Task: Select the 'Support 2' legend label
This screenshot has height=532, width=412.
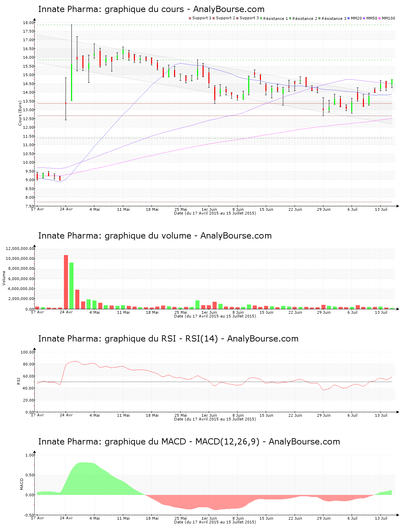Action: [226, 18]
